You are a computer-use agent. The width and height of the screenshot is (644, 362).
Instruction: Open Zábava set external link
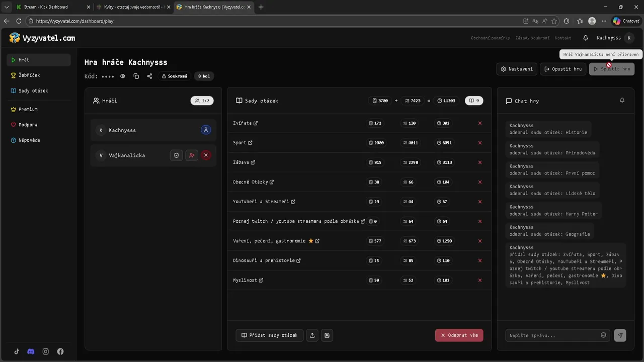click(253, 162)
